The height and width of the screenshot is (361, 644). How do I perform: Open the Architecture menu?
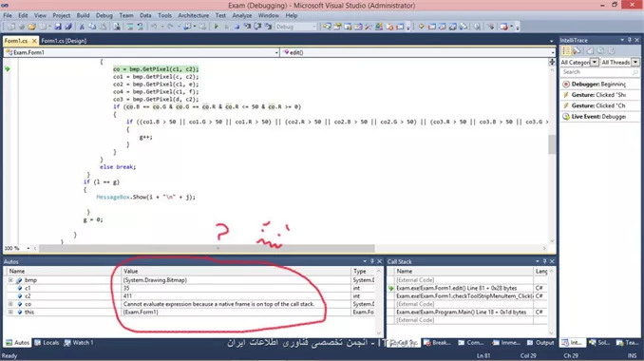[x=194, y=15]
